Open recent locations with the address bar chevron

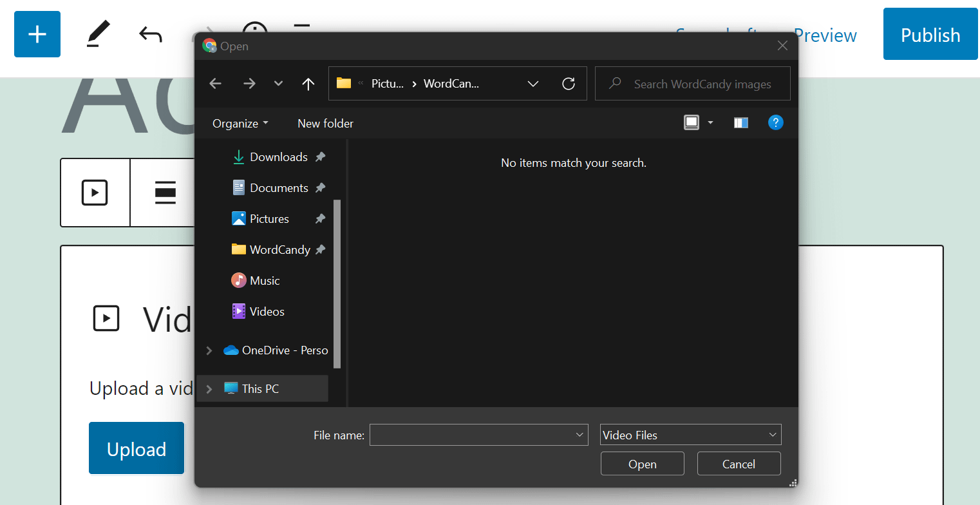(533, 83)
